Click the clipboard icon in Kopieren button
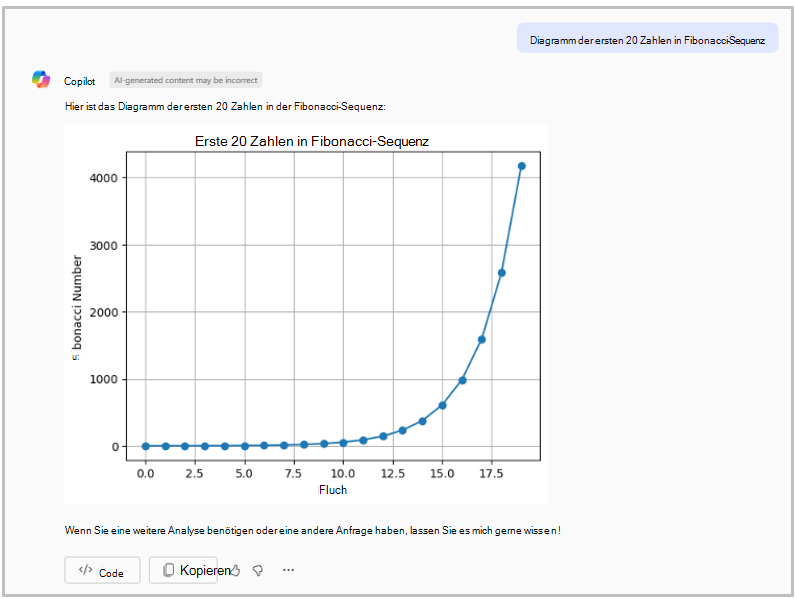Screen dimensions: 795x598 [x=168, y=570]
